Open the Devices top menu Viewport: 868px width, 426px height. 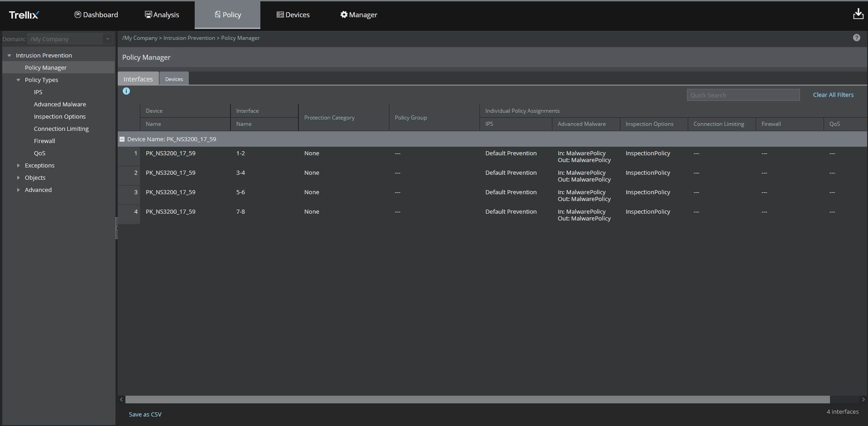(x=293, y=15)
